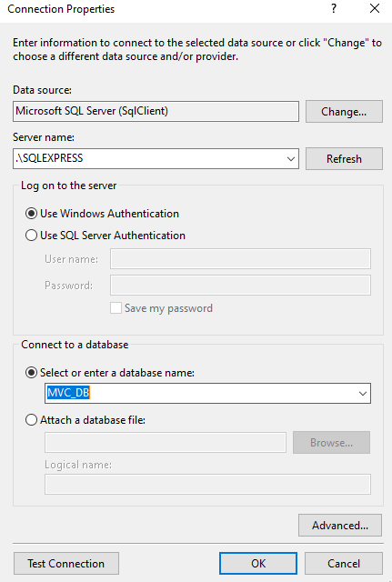The image size is (392, 582).
Task: Click the User name input field
Action: [x=240, y=258]
